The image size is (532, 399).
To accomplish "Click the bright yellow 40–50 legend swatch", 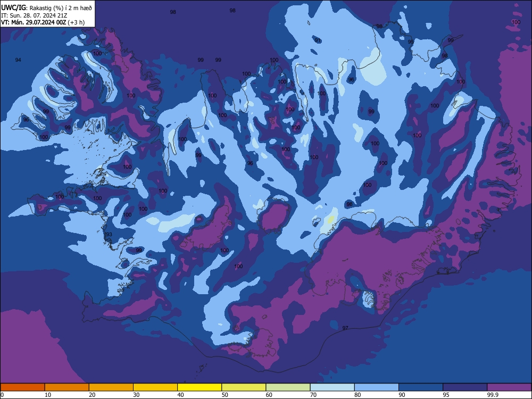I will pyautogui.click(x=199, y=387).
